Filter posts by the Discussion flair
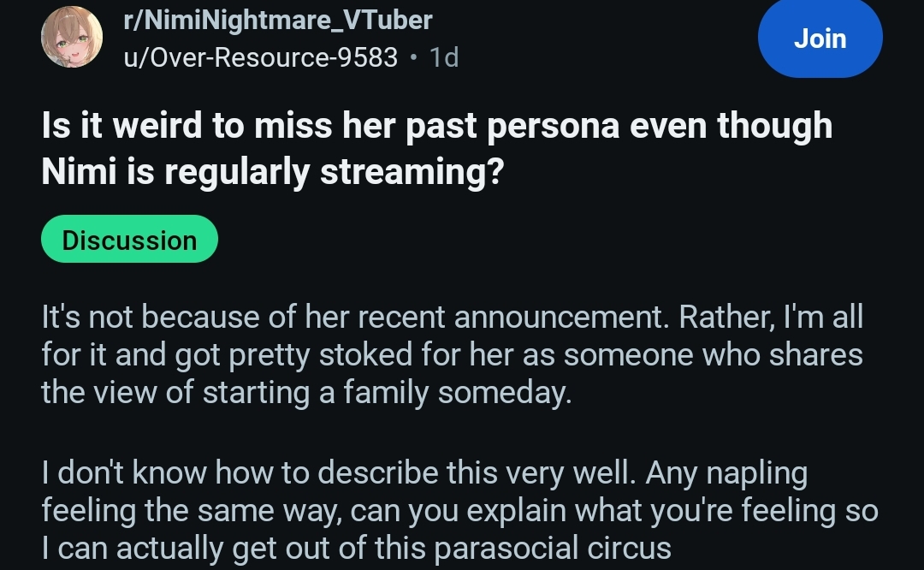The width and height of the screenshot is (924, 570). (129, 240)
